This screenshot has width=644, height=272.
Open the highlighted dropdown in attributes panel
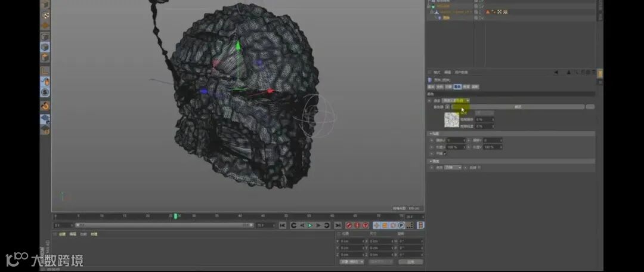456,100
